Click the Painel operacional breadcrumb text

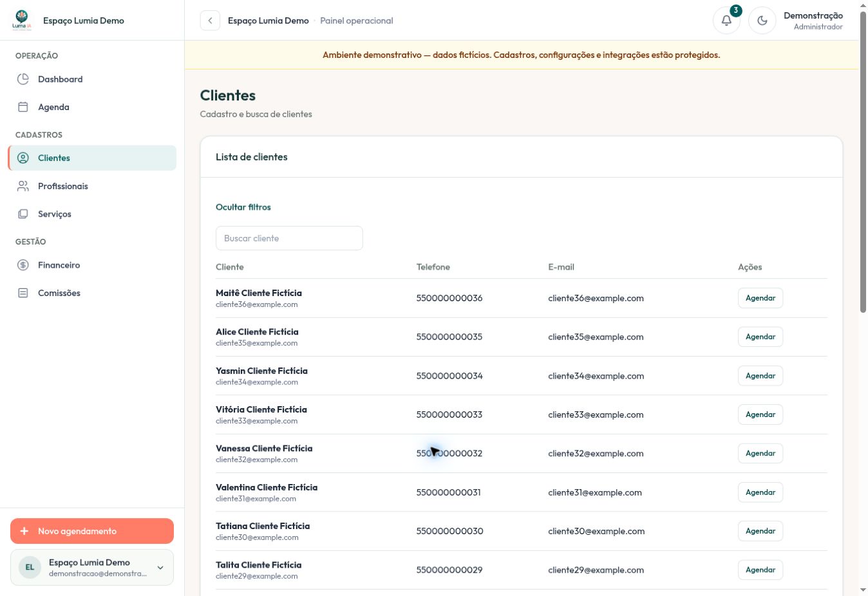coord(357,21)
